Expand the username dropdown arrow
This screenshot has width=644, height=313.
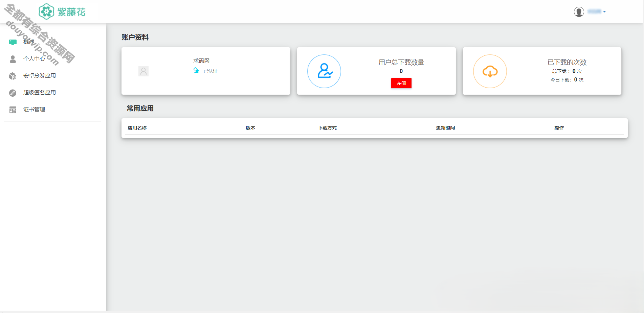604,12
